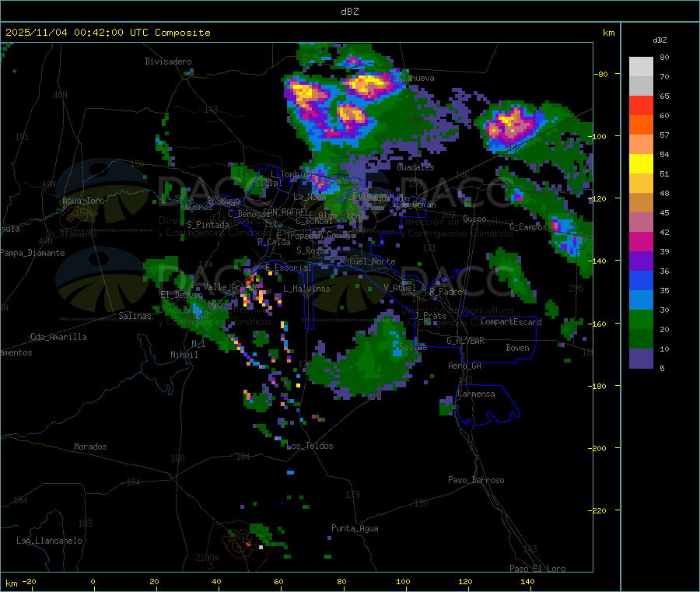Click the purple 5-10 dBZ legend swatch

point(641,359)
